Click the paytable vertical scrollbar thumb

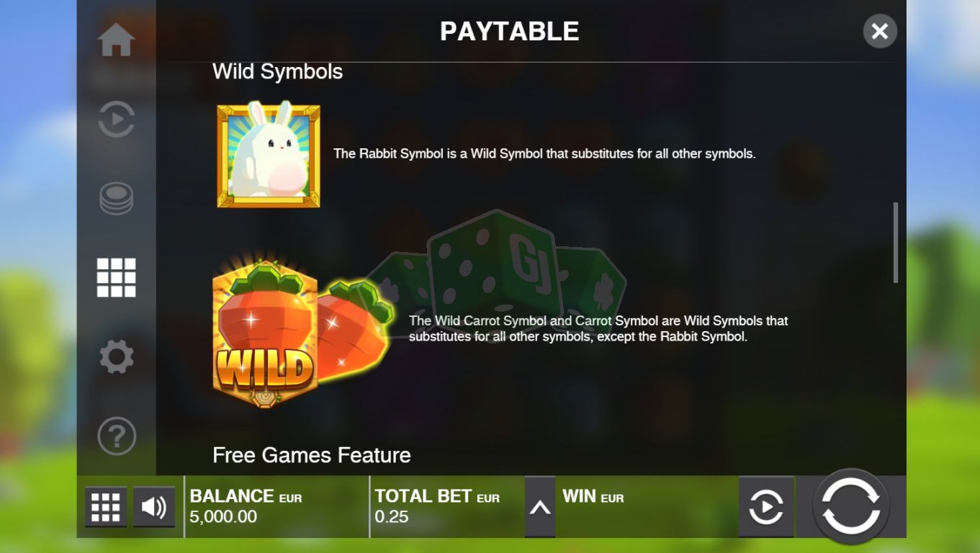[896, 243]
